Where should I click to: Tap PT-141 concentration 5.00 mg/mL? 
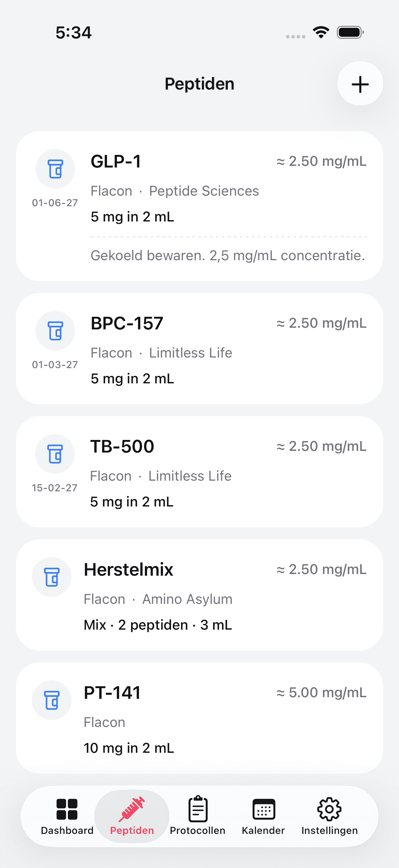click(x=321, y=693)
